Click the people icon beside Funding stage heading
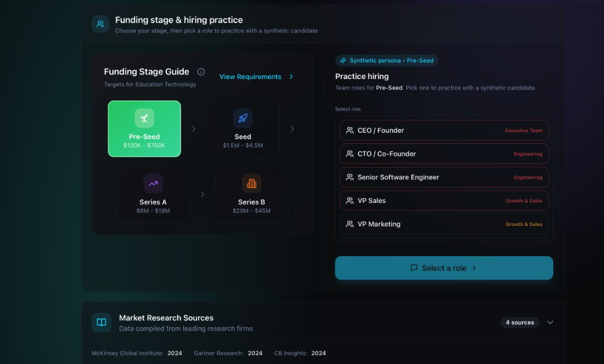The image size is (604, 364). [100, 24]
